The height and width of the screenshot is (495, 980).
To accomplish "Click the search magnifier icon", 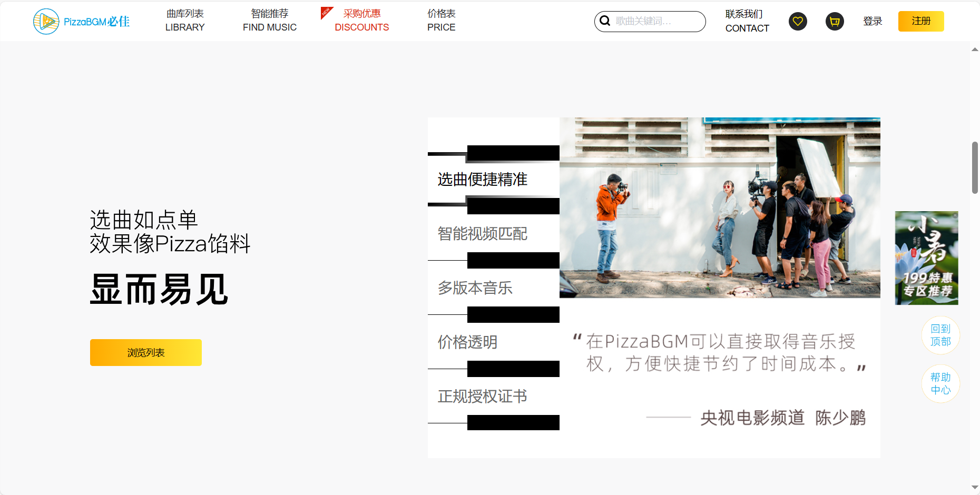I will pyautogui.click(x=605, y=21).
